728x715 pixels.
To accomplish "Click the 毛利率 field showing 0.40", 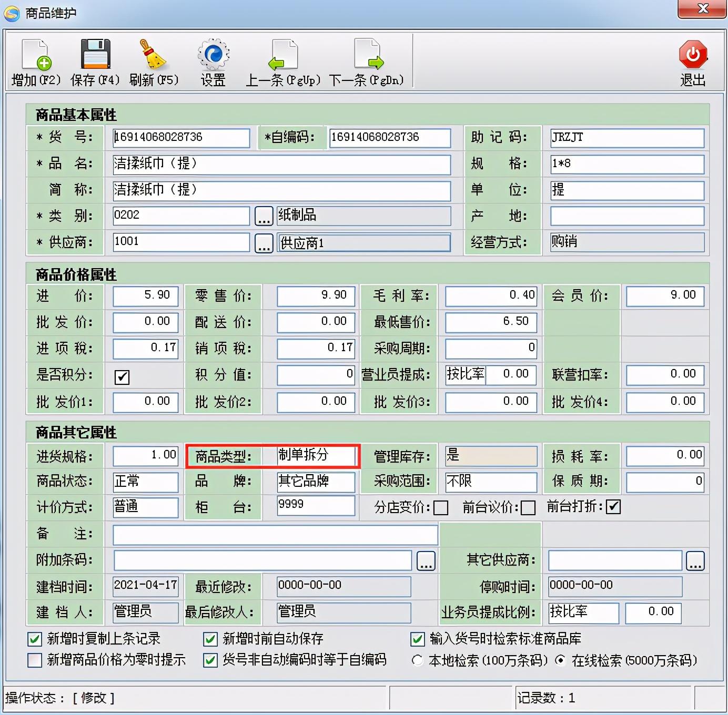I will click(491, 295).
